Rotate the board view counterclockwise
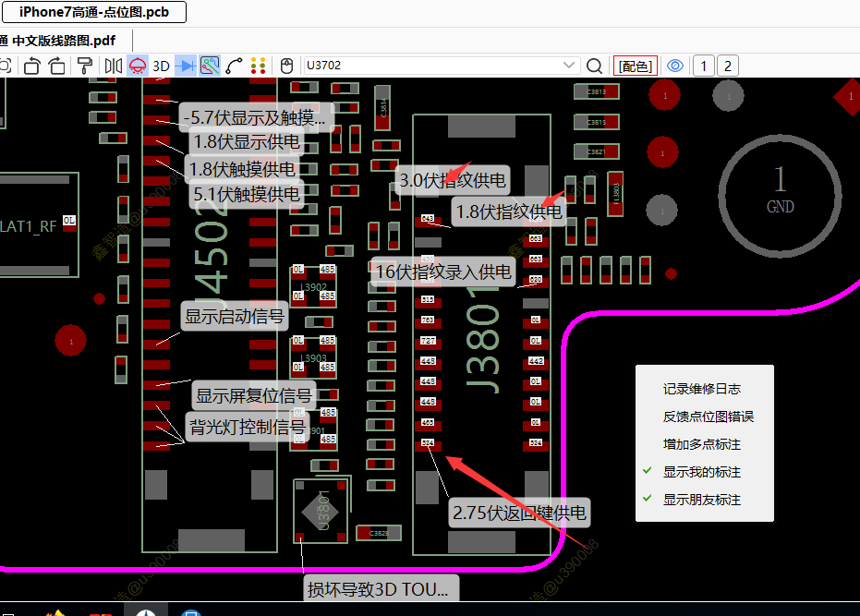The width and height of the screenshot is (860, 616). click(x=32, y=66)
